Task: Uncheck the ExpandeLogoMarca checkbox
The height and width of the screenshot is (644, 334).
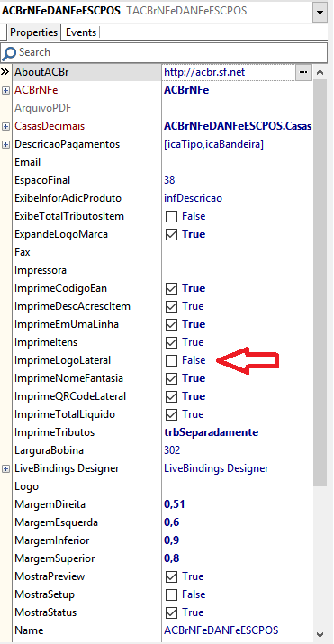Action: coord(171,234)
